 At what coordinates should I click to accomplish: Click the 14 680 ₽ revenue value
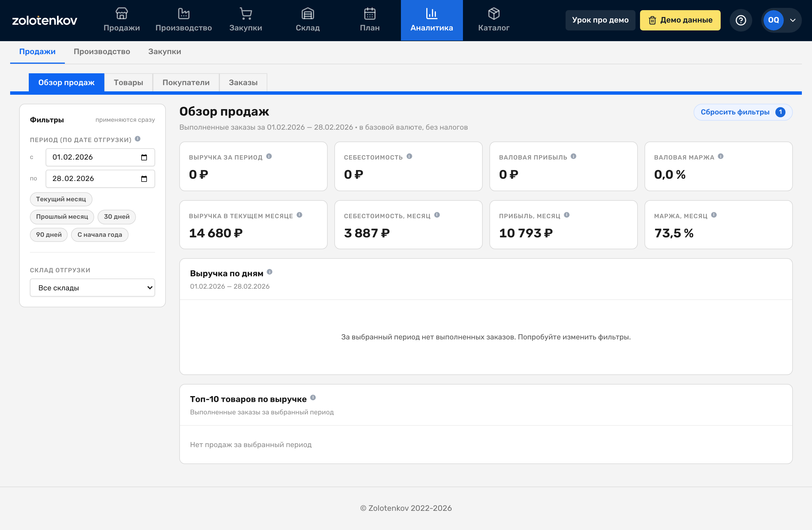(216, 233)
